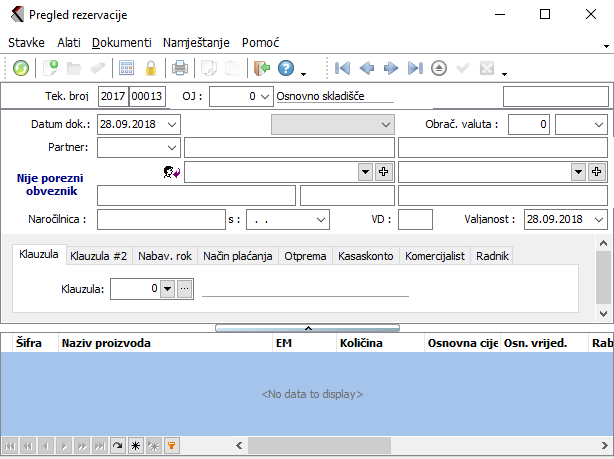Open the Datum dok. date dropdown

coord(172,124)
